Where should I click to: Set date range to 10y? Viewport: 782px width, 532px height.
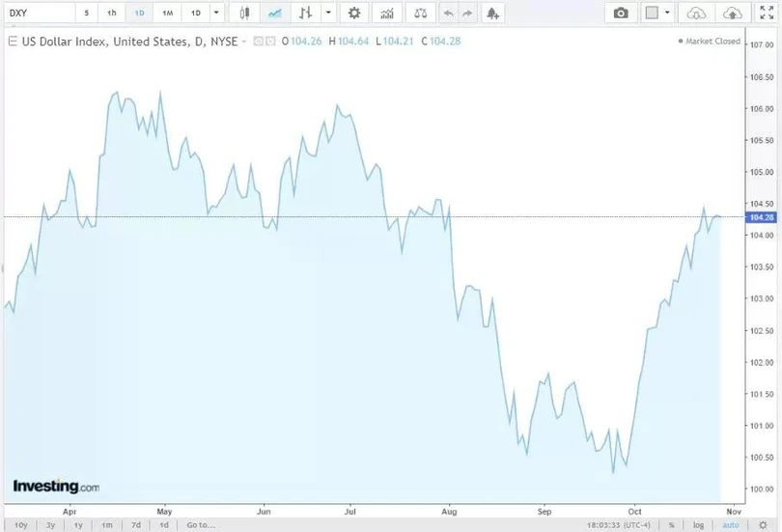click(21, 524)
